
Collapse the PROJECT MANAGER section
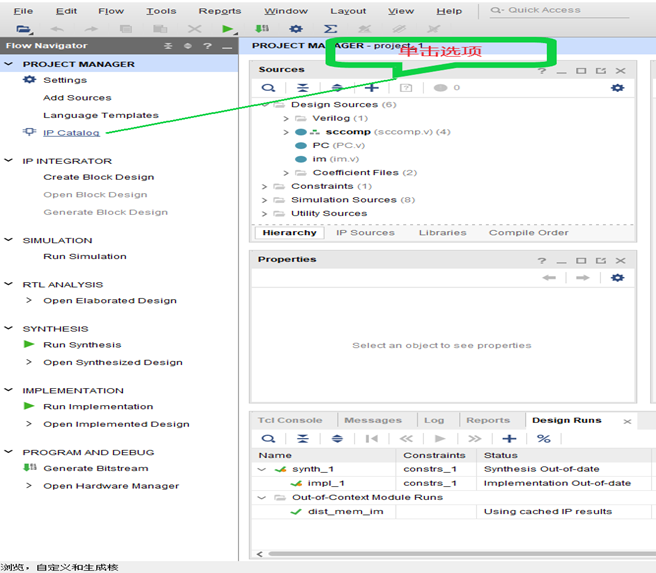[x=10, y=64]
